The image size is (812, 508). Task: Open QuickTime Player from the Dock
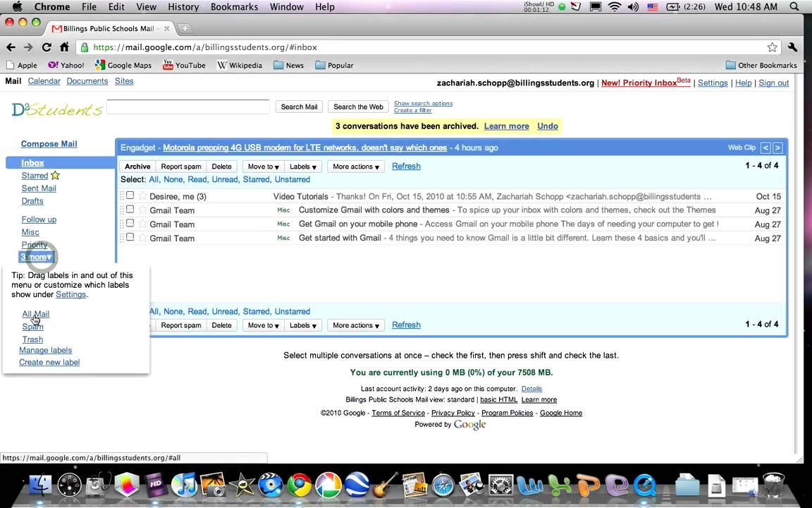[x=645, y=485]
